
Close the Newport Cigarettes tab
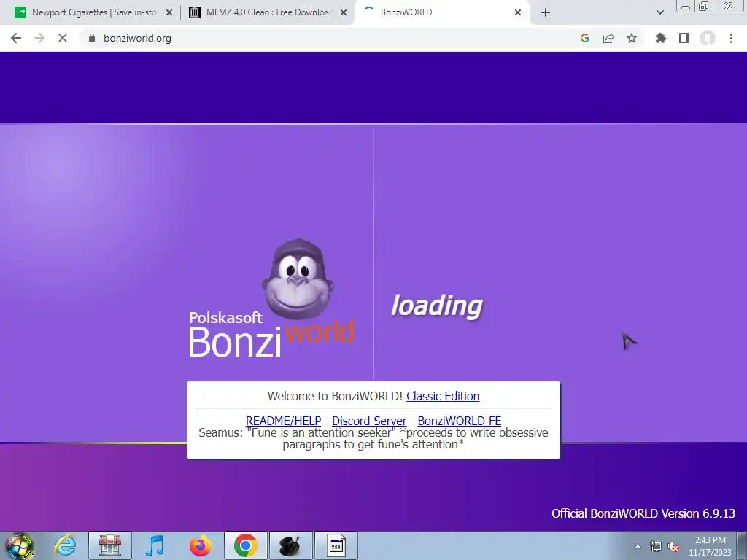(169, 12)
